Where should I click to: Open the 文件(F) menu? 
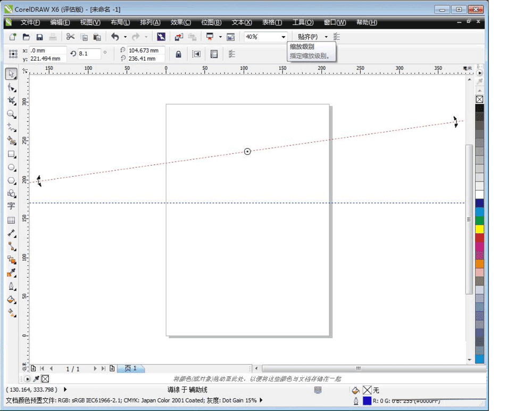tap(30, 22)
